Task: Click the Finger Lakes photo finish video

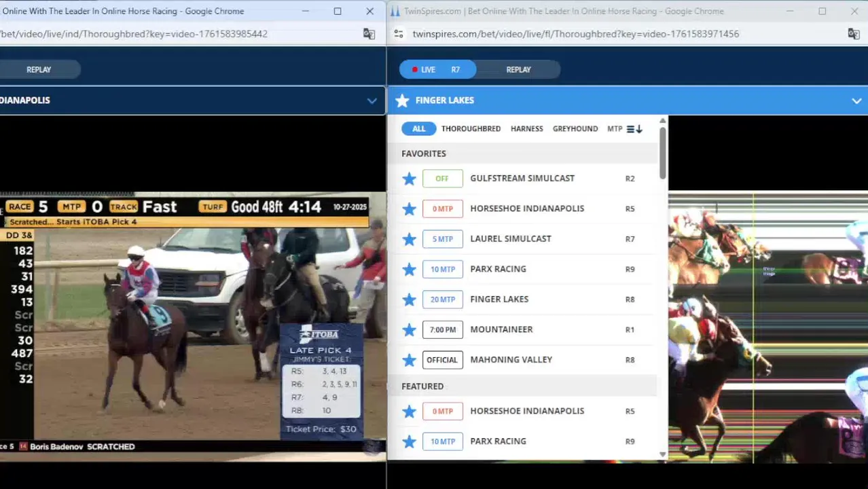Action: click(768, 327)
